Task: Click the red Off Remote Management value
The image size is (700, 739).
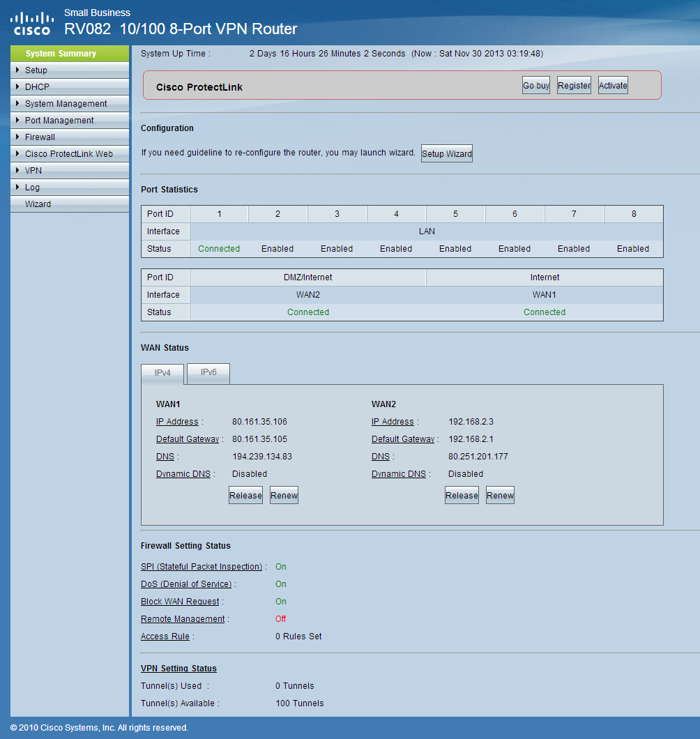Action: coord(281,619)
